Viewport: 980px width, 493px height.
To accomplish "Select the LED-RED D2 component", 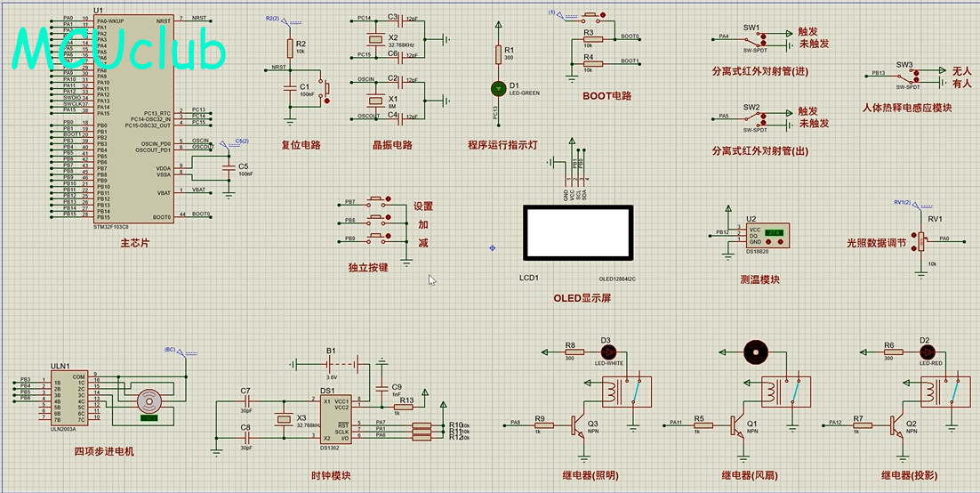I will [925, 352].
